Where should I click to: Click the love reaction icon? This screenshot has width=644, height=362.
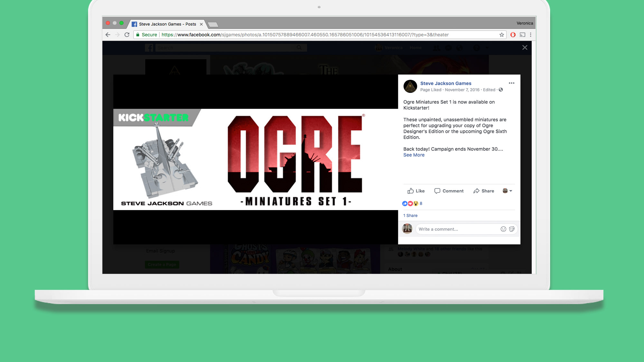(x=410, y=203)
